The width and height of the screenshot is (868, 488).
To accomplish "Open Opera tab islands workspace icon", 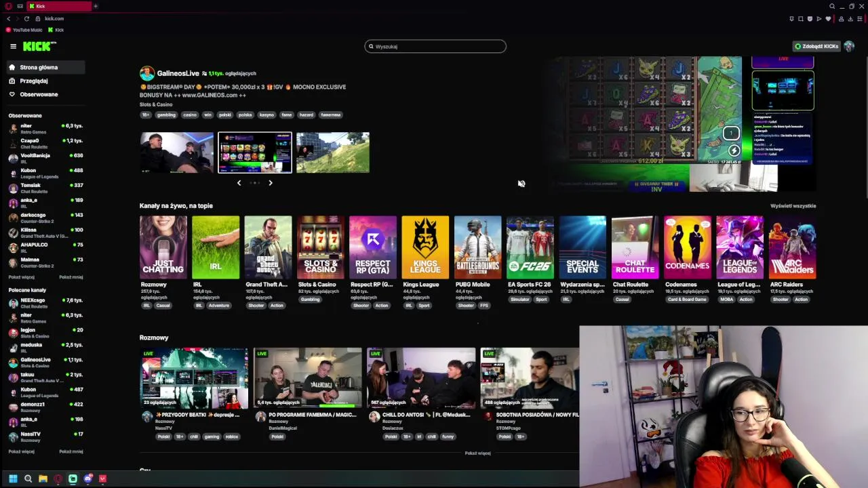I will click(20, 6).
